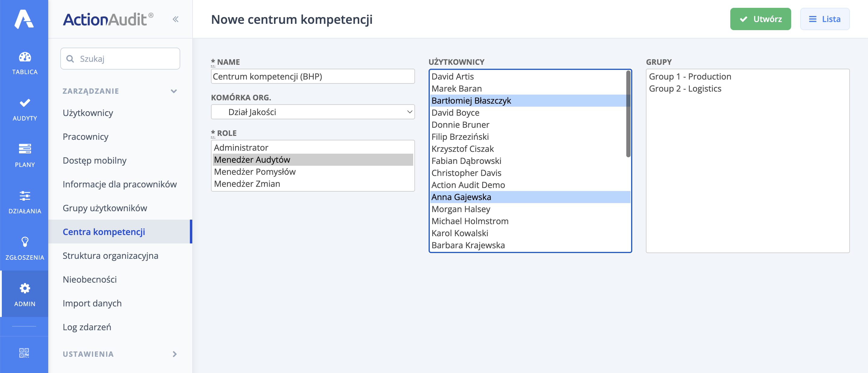
Task: Select the Admin gear icon
Action: (24, 288)
